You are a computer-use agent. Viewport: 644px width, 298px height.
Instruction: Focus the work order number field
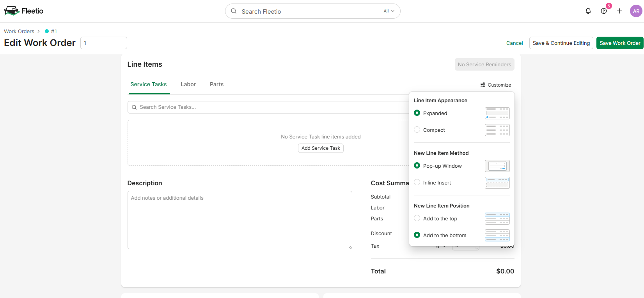click(x=104, y=43)
